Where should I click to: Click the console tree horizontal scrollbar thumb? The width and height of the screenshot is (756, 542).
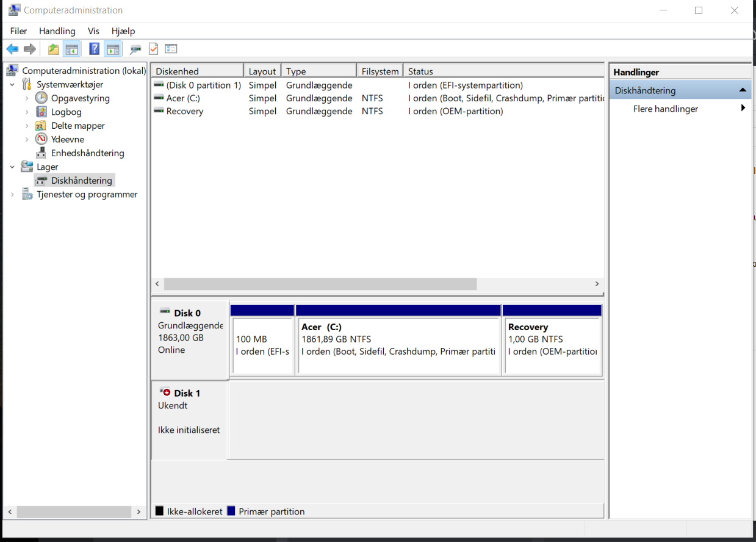(x=74, y=511)
